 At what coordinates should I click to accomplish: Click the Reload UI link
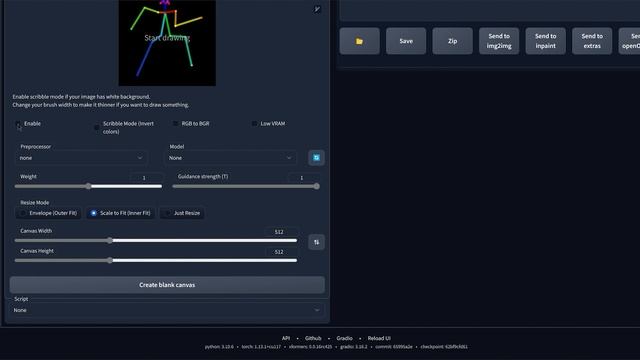(379, 338)
